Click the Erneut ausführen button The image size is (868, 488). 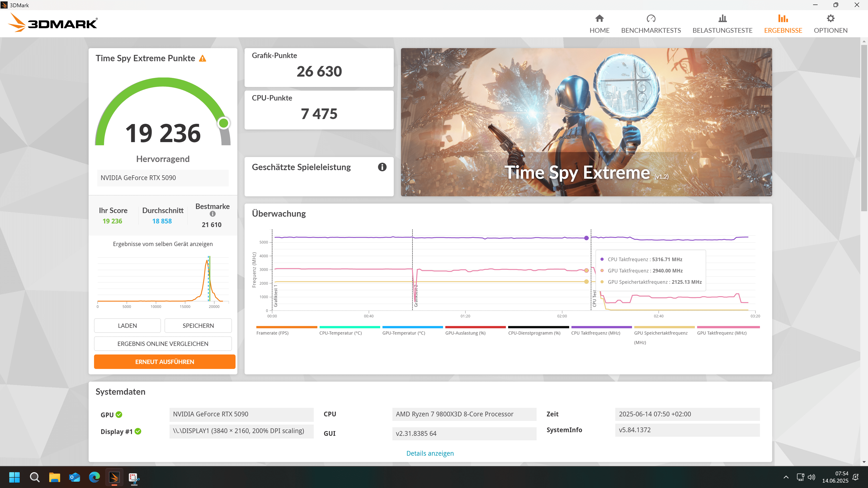[164, 362]
